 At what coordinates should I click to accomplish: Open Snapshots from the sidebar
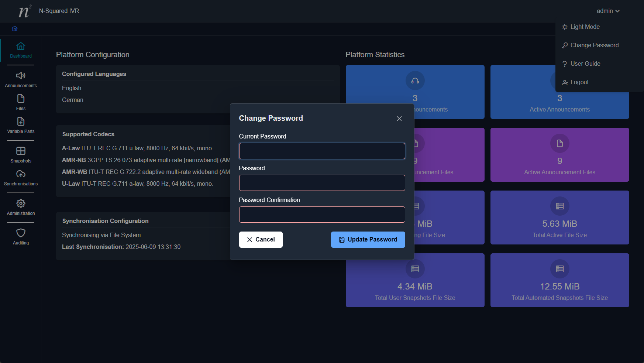pos(21,151)
